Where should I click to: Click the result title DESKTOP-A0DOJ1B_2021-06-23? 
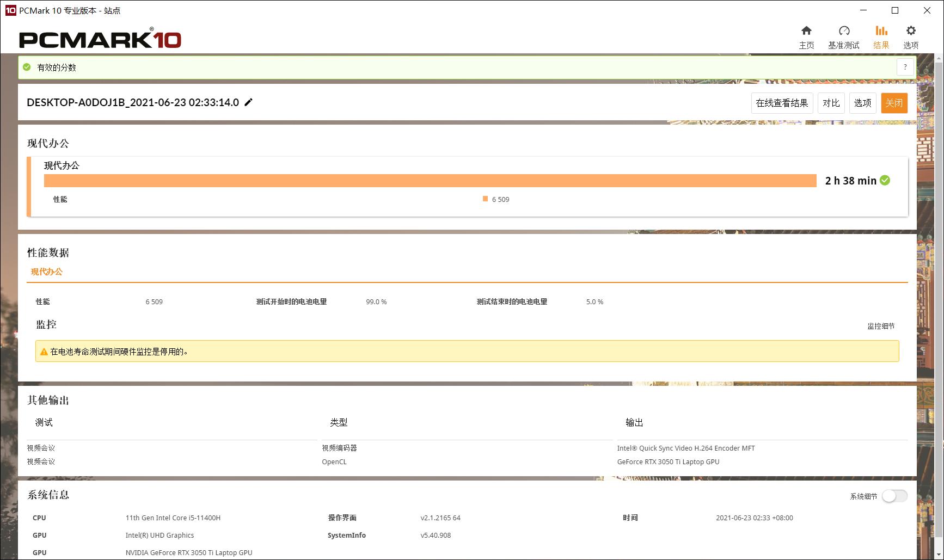click(x=131, y=102)
